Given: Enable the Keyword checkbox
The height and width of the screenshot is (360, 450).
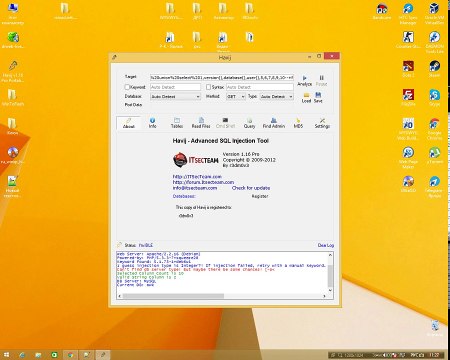Looking at the screenshot, I should coord(127,87).
